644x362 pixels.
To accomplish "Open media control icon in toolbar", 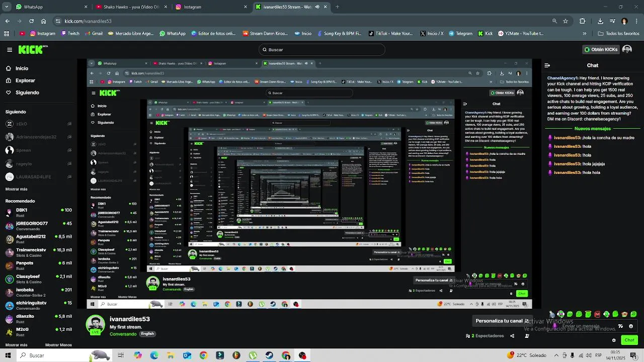I will (x=612, y=21).
